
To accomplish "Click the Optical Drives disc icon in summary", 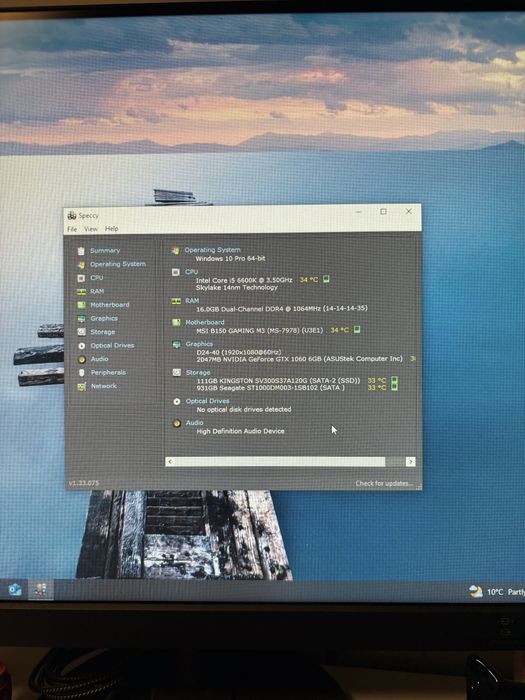I will 177,401.
